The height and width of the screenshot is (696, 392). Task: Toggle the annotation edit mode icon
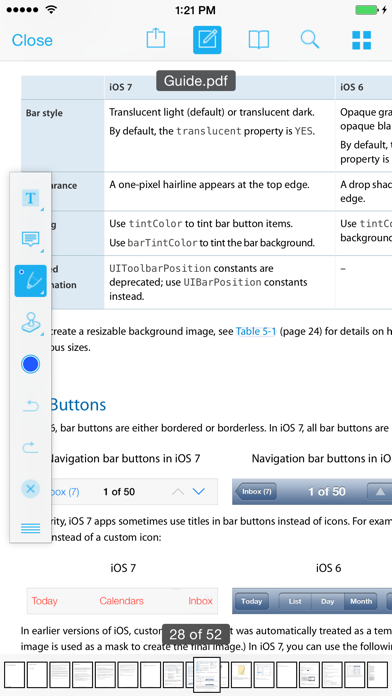point(207,40)
